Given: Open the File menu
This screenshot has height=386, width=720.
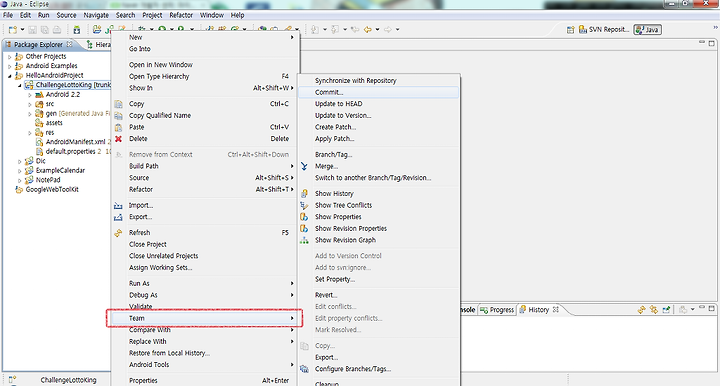Looking at the screenshot, I should tap(8, 15).
